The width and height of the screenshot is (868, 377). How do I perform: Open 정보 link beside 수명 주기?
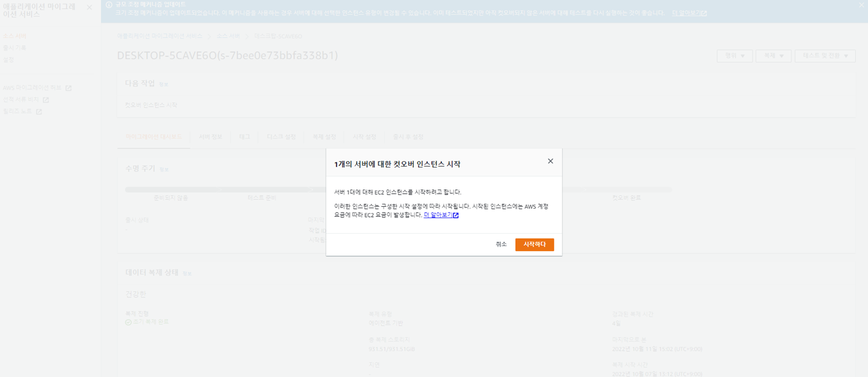click(x=164, y=169)
